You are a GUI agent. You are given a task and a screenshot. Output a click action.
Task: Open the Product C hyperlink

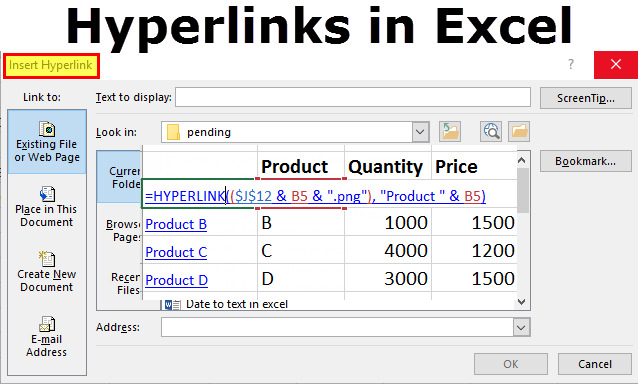pyautogui.click(x=176, y=252)
